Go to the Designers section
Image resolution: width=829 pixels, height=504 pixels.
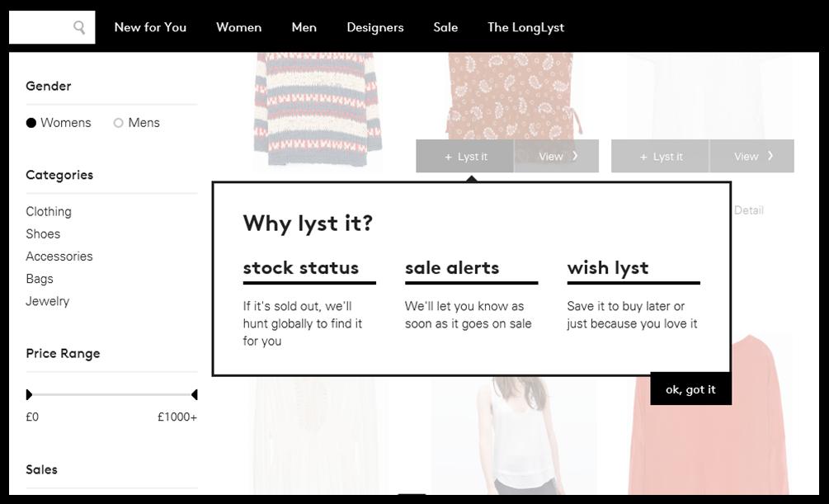pos(374,27)
